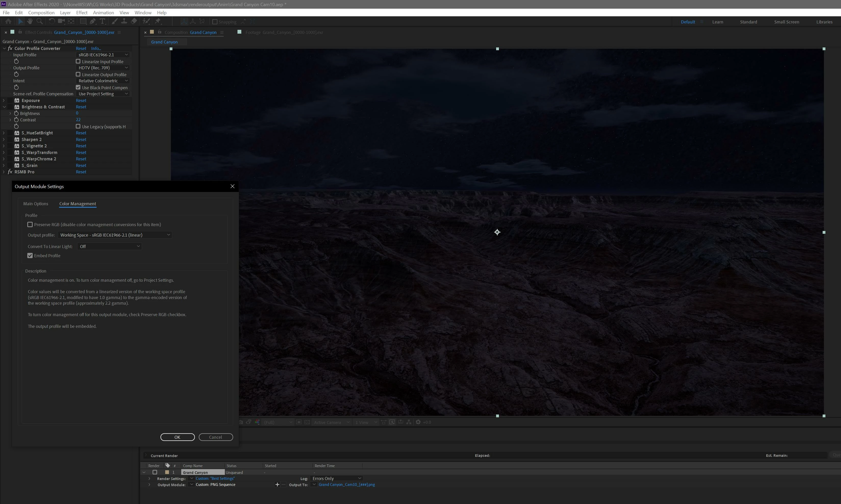Image resolution: width=841 pixels, height=504 pixels.
Task: Select the Clone Stamp tool
Action: (124, 21)
